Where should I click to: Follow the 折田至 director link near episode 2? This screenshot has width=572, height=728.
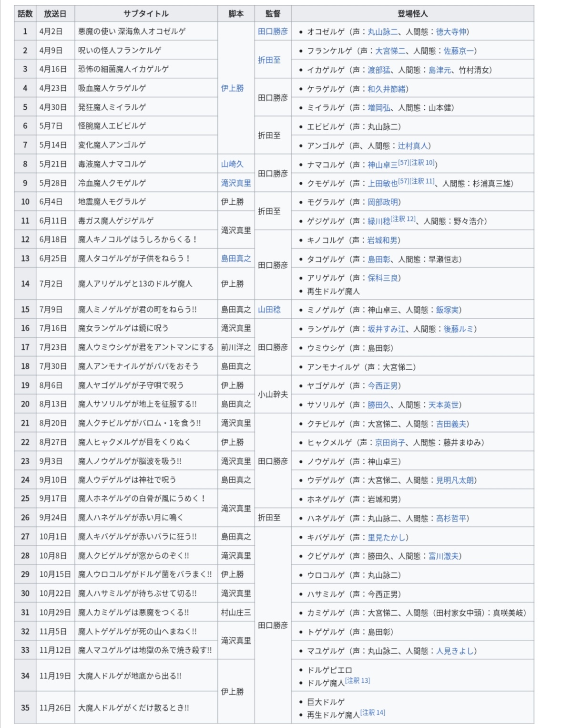[x=269, y=60]
